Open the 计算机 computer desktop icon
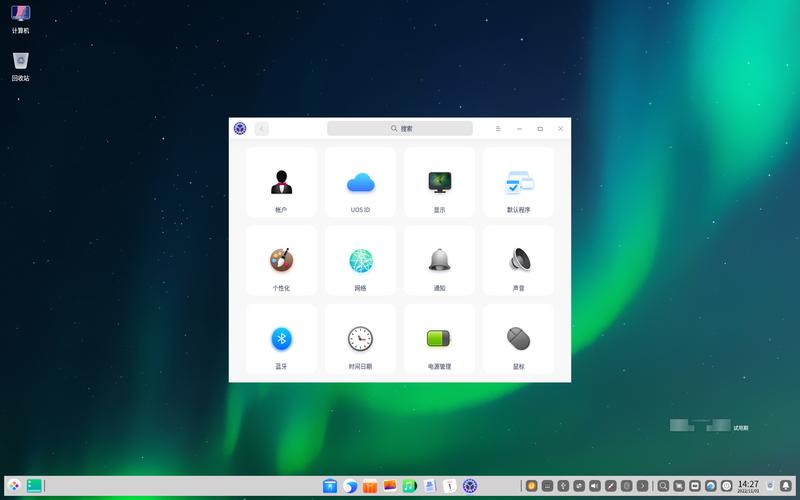The height and width of the screenshot is (500, 800). point(20,19)
